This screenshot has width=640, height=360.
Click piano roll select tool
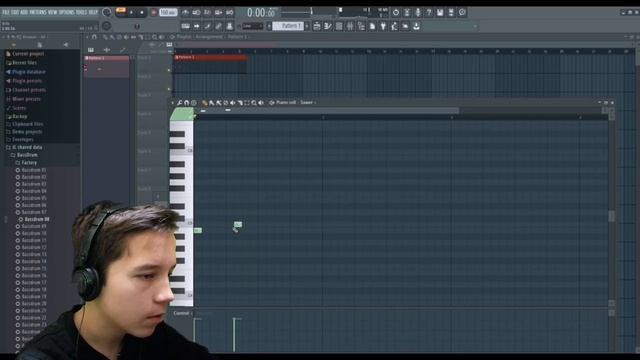(247, 103)
